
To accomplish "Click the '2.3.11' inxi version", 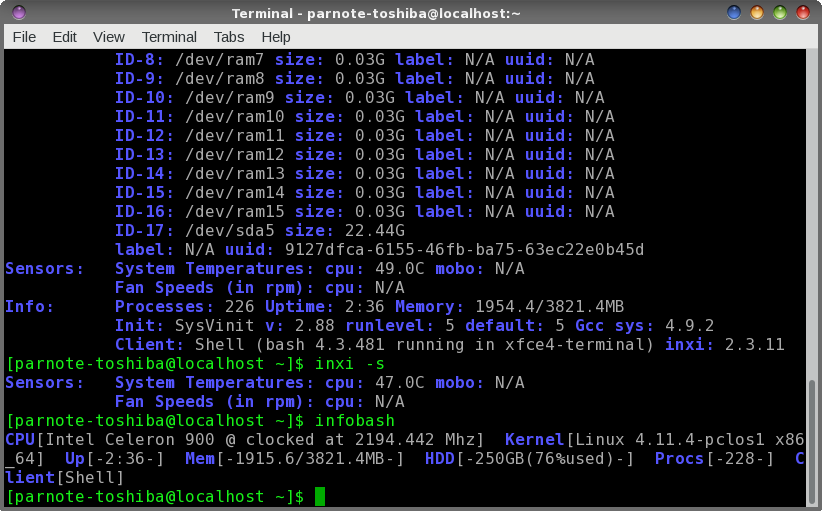I will point(754,345).
